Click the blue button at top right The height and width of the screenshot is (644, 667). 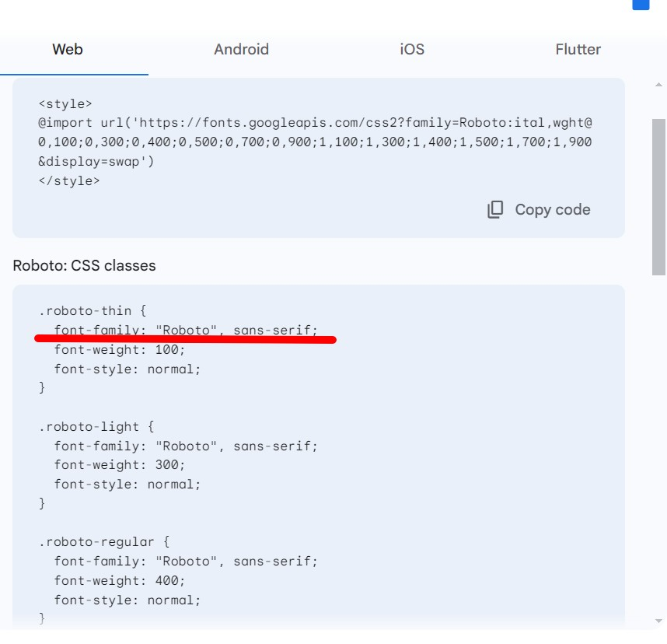pyautogui.click(x=641, y=5)
